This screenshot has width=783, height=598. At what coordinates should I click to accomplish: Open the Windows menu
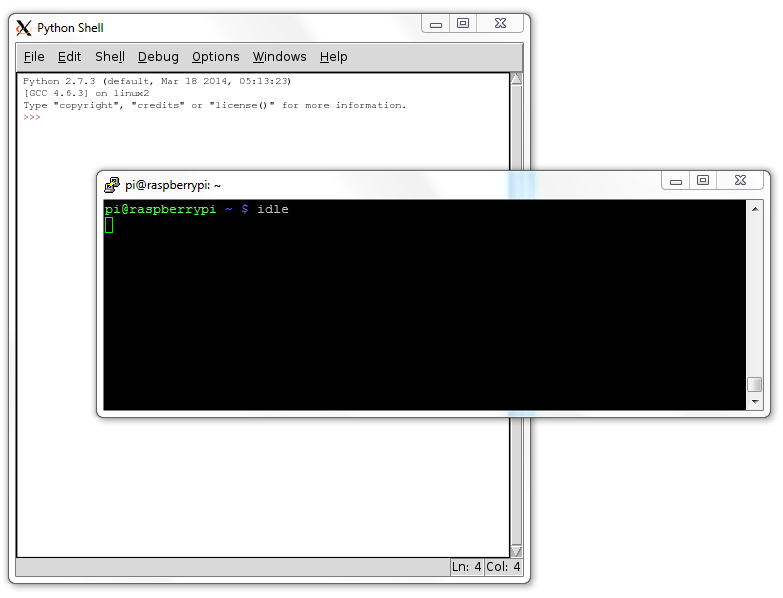coord(280,57)
